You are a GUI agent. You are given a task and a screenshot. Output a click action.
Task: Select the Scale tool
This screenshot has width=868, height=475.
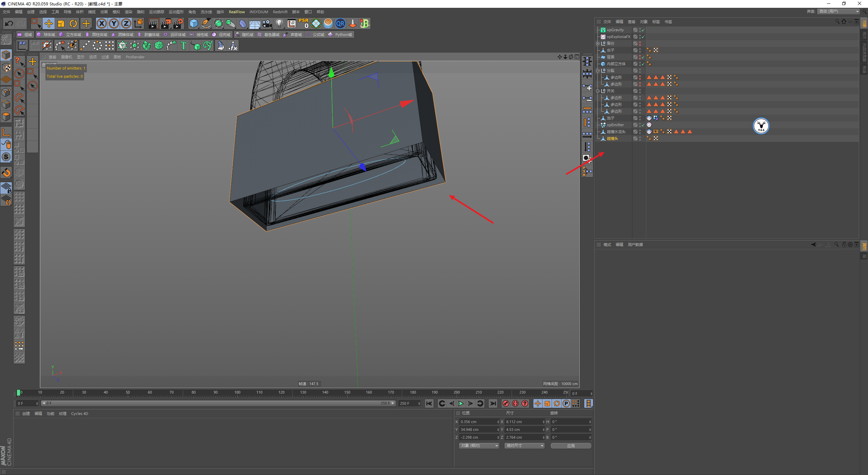[x=61, y=23]
